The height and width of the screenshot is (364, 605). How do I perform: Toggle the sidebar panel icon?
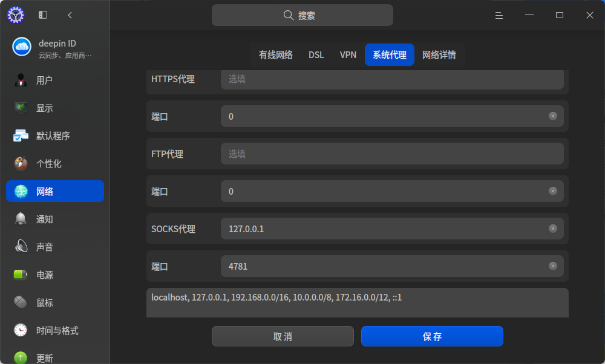coord(43,15)
